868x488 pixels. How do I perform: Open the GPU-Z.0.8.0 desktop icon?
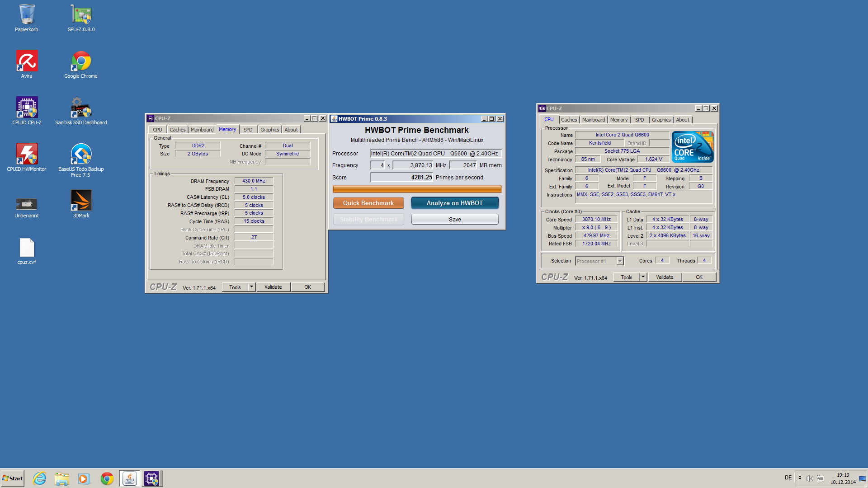click(81, 18)
